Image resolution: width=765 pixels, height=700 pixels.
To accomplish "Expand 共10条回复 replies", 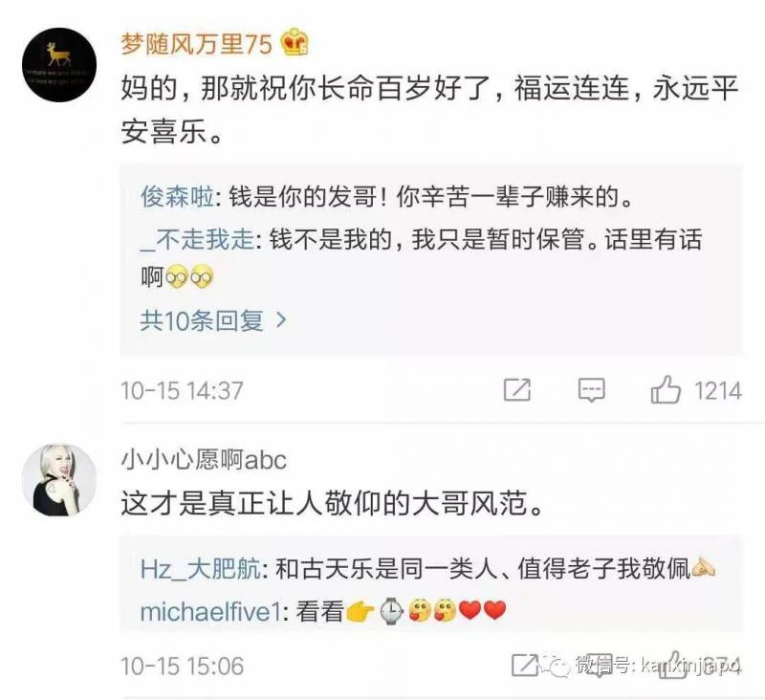I will (x=213, y=320).
